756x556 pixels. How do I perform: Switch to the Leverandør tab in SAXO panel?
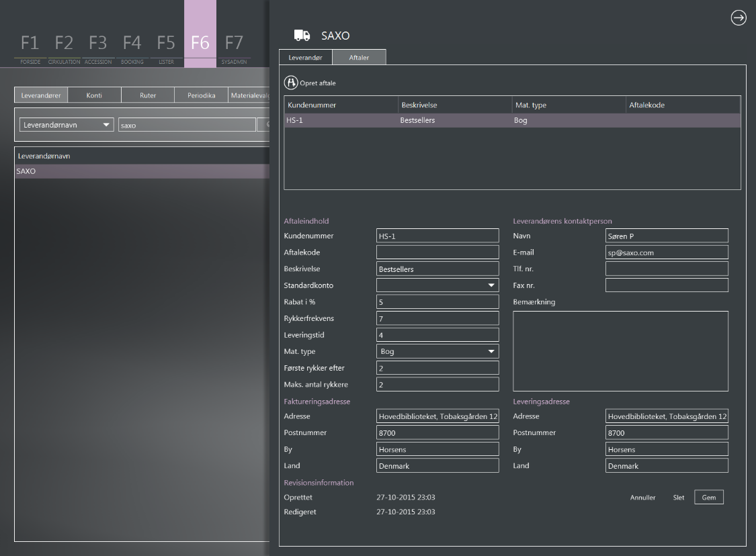(305, 57)
